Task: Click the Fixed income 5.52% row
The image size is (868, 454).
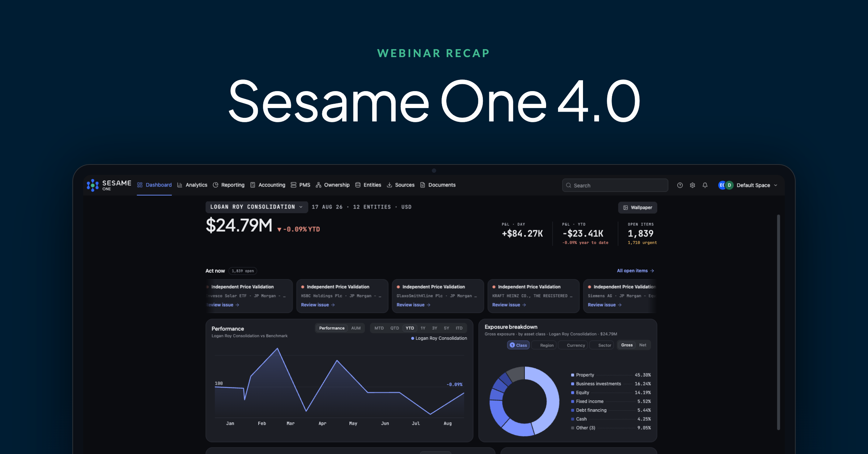Action: coord(611,402)
